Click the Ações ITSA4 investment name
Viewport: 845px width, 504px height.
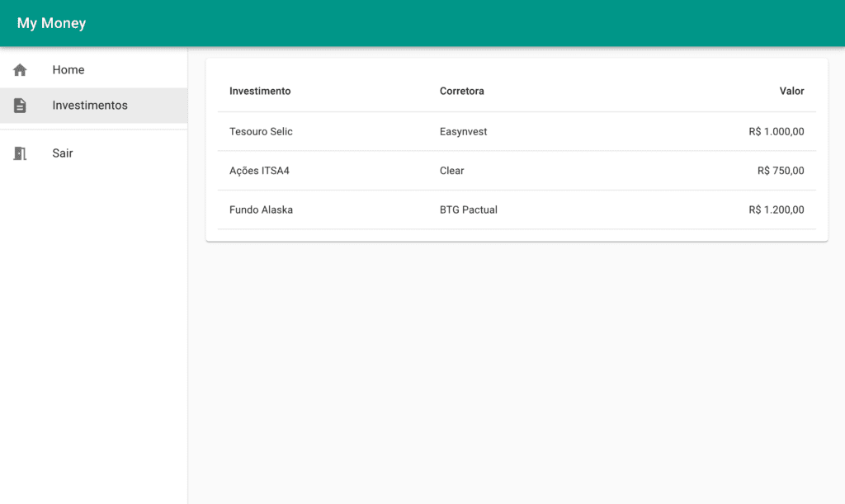pos(259,171)
